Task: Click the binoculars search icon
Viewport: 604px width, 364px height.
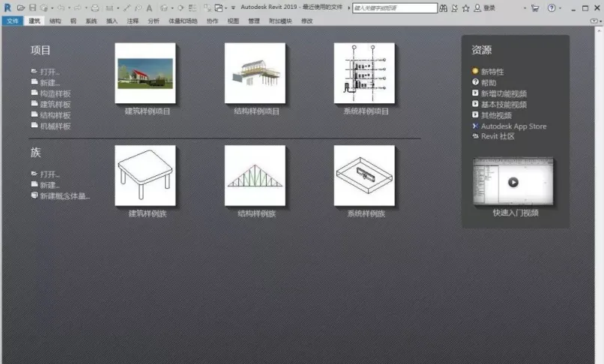Action: (444, 8)
